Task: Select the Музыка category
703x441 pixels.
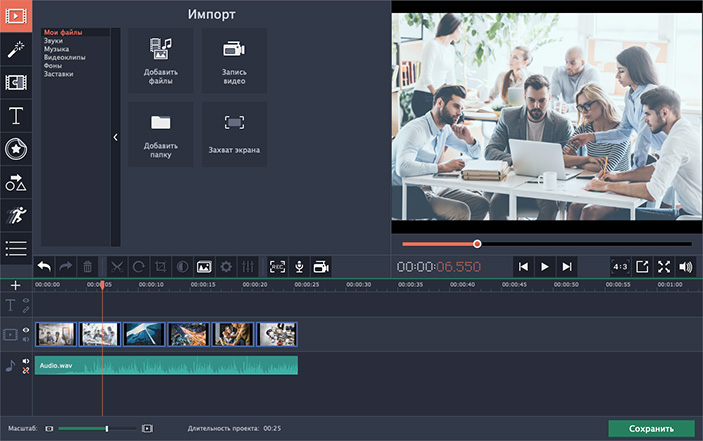Action: [x=57, y=49]
